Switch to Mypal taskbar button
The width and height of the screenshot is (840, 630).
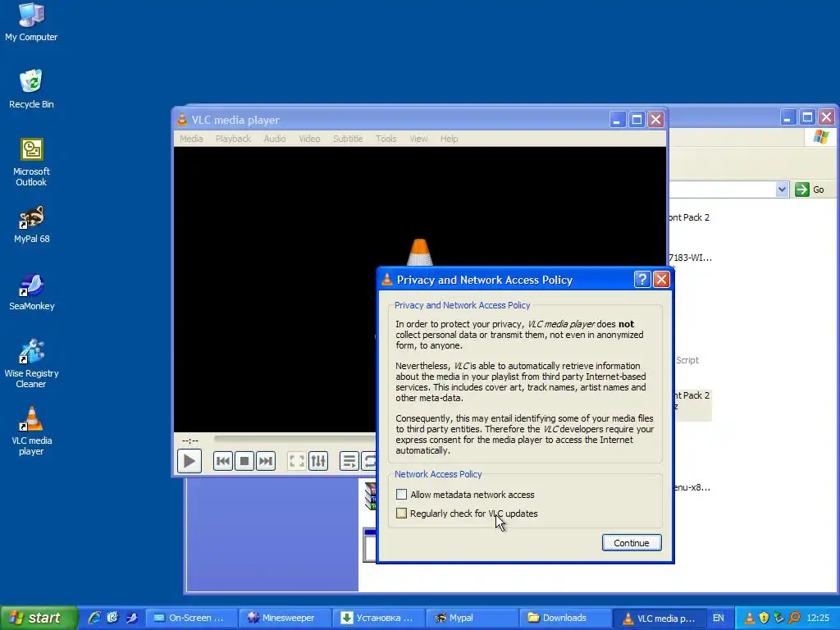point(472,618)
